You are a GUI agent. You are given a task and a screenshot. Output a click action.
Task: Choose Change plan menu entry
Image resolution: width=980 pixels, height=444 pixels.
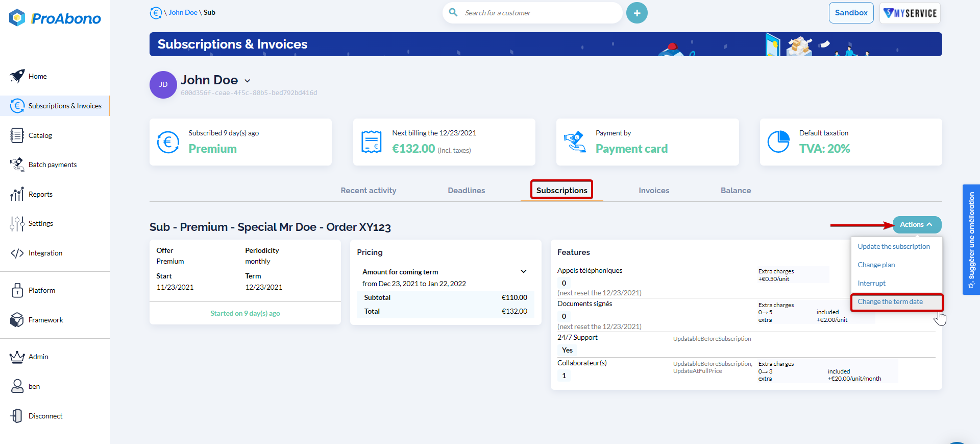(876, 265)
